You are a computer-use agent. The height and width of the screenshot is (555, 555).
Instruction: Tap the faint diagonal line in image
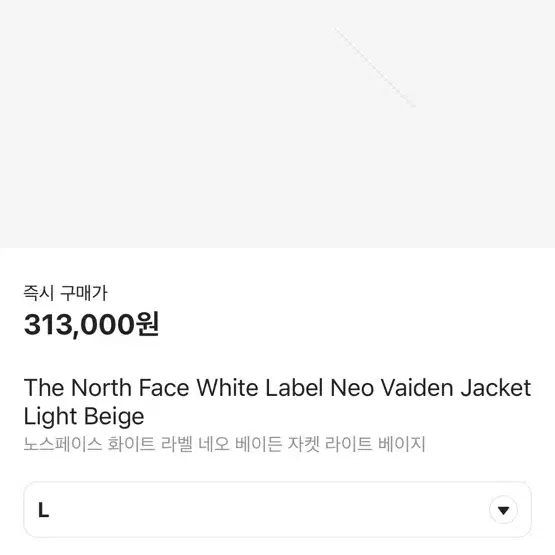pyautogui.click(x=375, y=67)
